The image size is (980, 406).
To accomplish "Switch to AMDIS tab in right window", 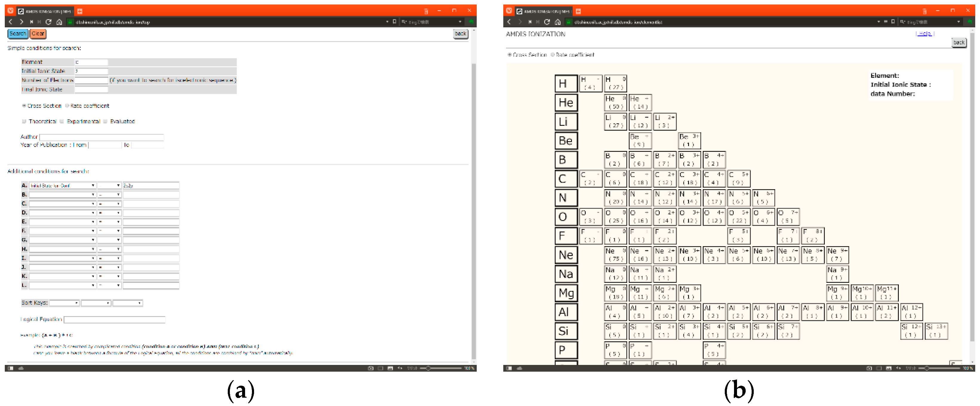I will tap(544, 11).
